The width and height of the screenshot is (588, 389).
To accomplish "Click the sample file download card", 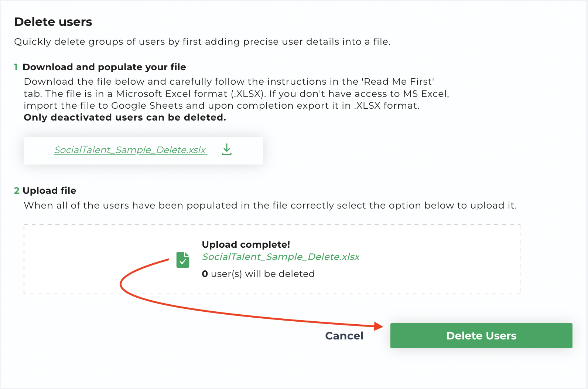I will click(143, 150).
